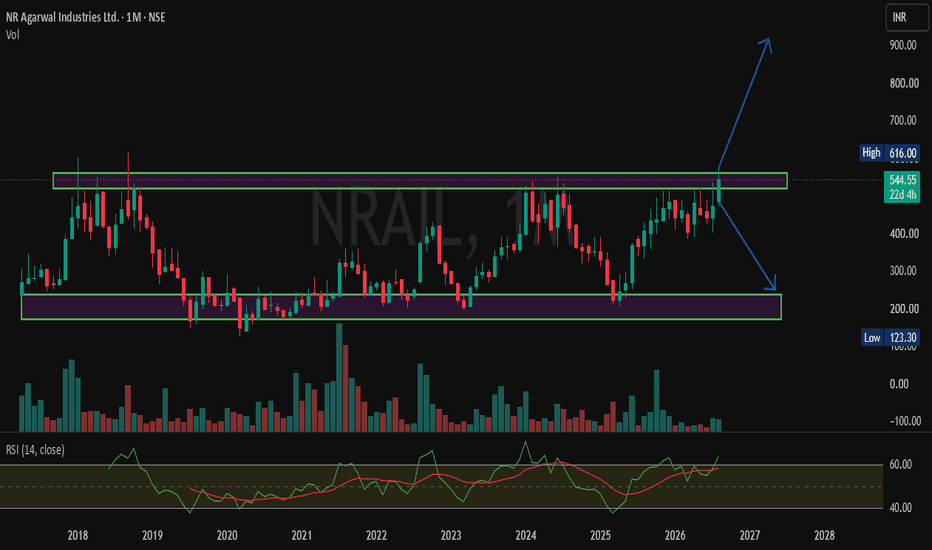
Task: Select the upward blue arrow drawing head
Action: tap(766, 45)
